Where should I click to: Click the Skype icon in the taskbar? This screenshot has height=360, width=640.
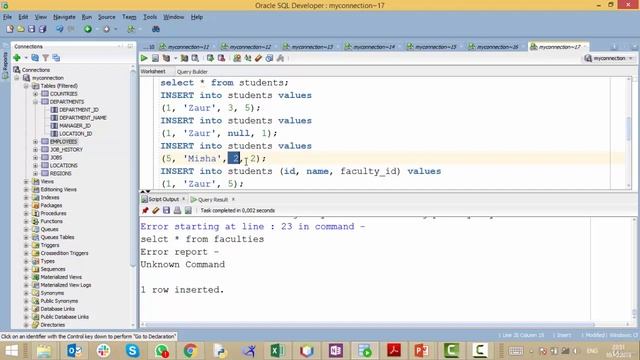pyautogui.click(x=132, y=351)
